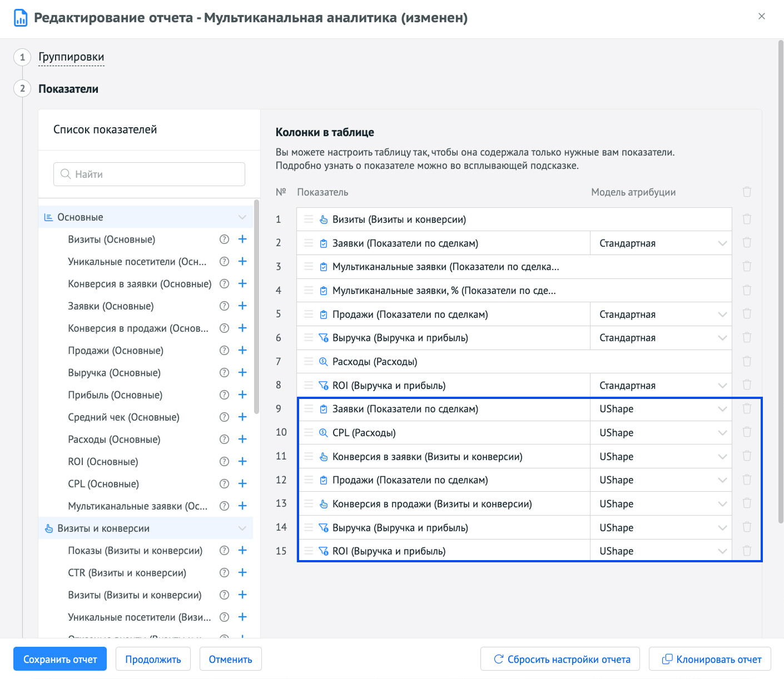Add Выручка (Основные) with plus icon

tap(242, 372)
